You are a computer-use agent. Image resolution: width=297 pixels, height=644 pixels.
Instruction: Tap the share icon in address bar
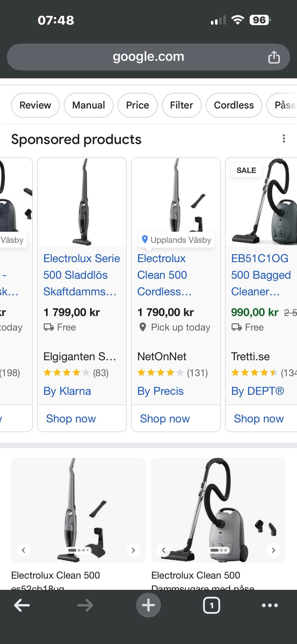tap(274, 57)
